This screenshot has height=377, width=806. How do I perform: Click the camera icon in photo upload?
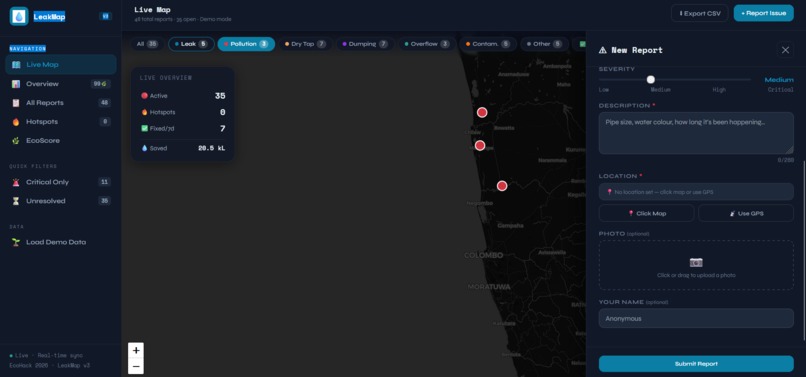point(696,263)
